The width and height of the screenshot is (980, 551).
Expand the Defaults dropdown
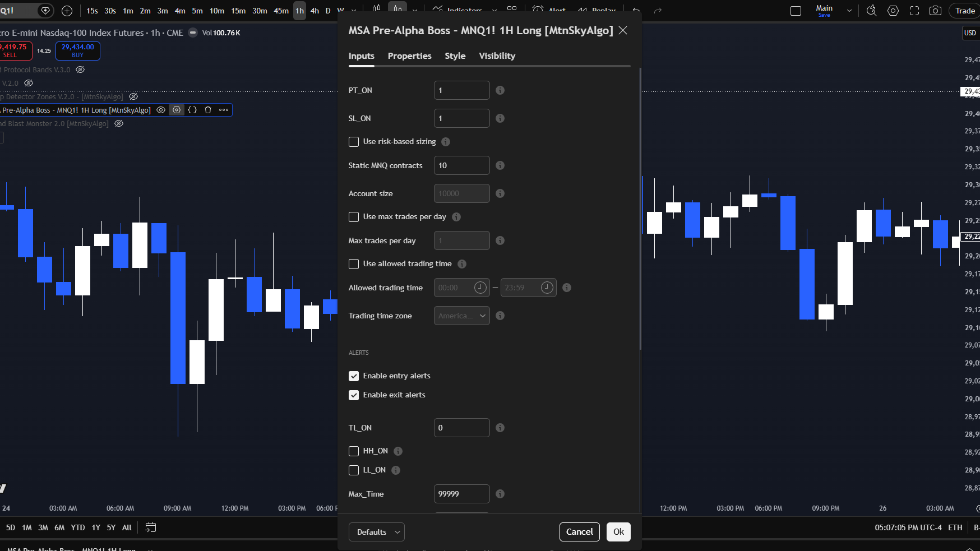pyautogui.click(x=377, y=532)
